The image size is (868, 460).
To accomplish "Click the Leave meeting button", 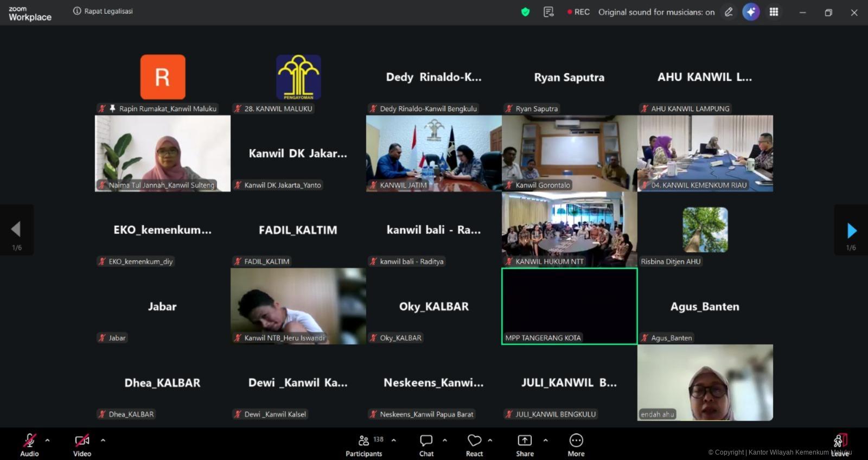I will click(x=840, y=445).
